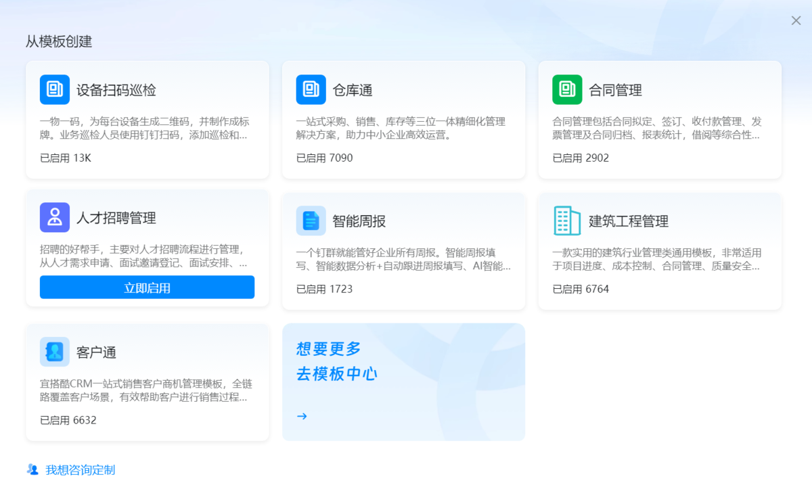Close the 从模板创建 dialog

click(x=796, y=21)
